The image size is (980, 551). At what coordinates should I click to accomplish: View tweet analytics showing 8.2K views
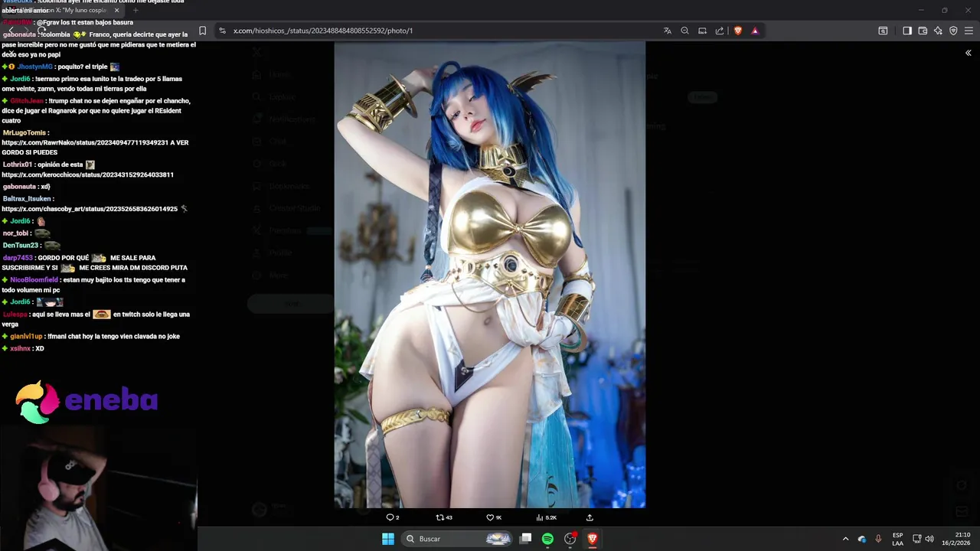(x=546, y=517)
